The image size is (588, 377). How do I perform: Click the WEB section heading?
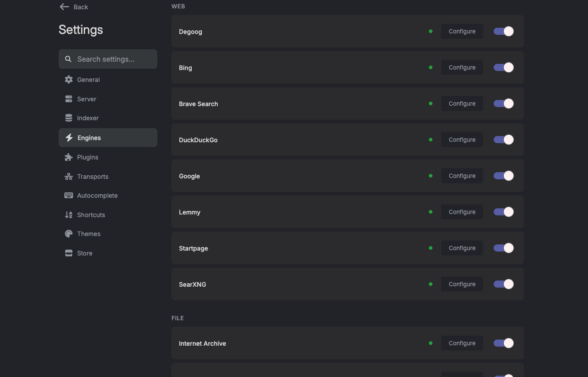click(178, 7)
